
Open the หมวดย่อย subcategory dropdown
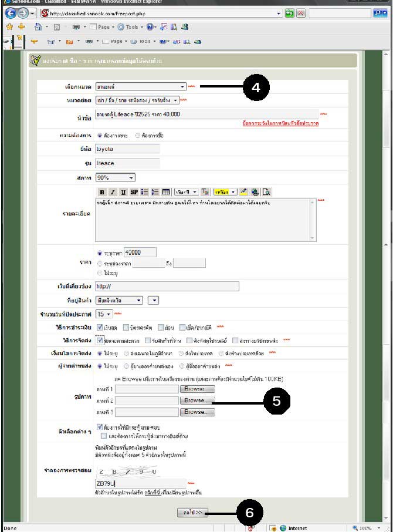click(137, 100)
